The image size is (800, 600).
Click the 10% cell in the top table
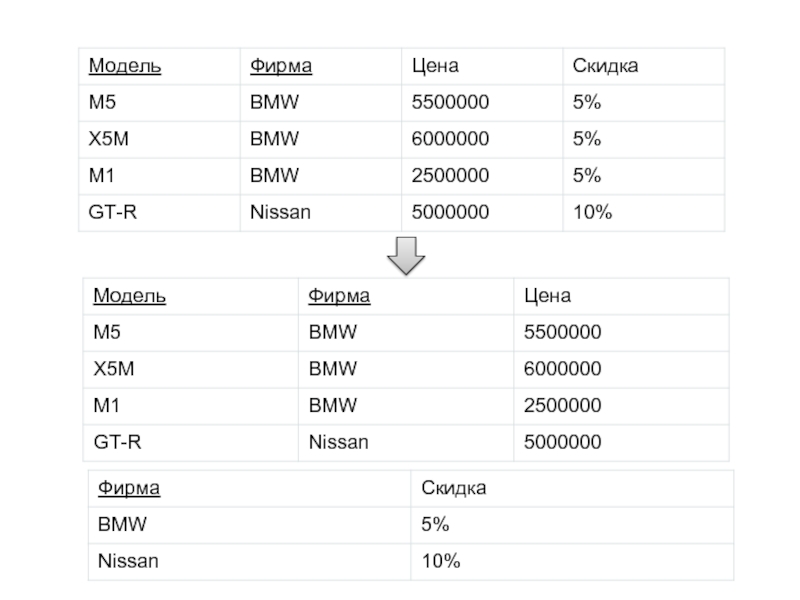(592, 213)
